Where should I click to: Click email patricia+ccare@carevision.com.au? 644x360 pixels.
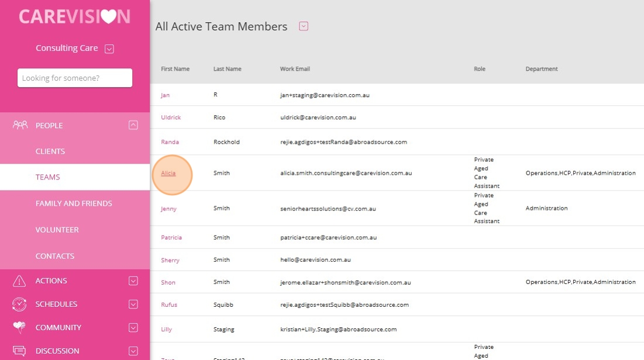point(328,237)
